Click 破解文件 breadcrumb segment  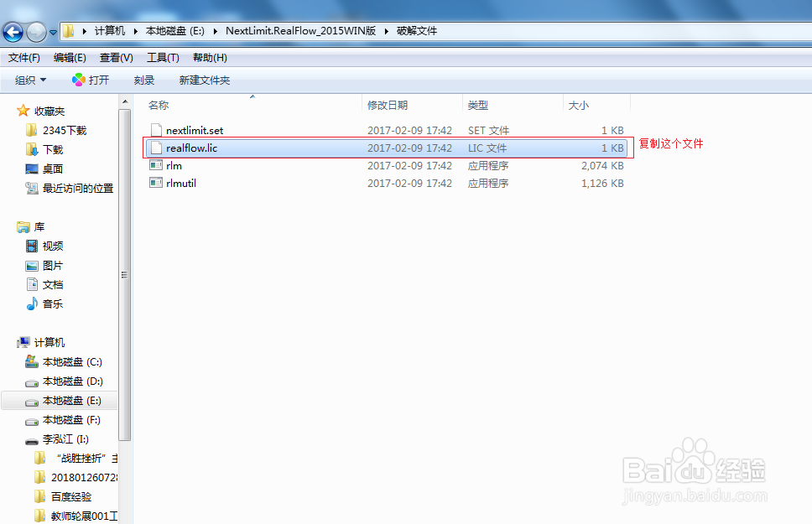pyautogui.click(x=417, y=31)
